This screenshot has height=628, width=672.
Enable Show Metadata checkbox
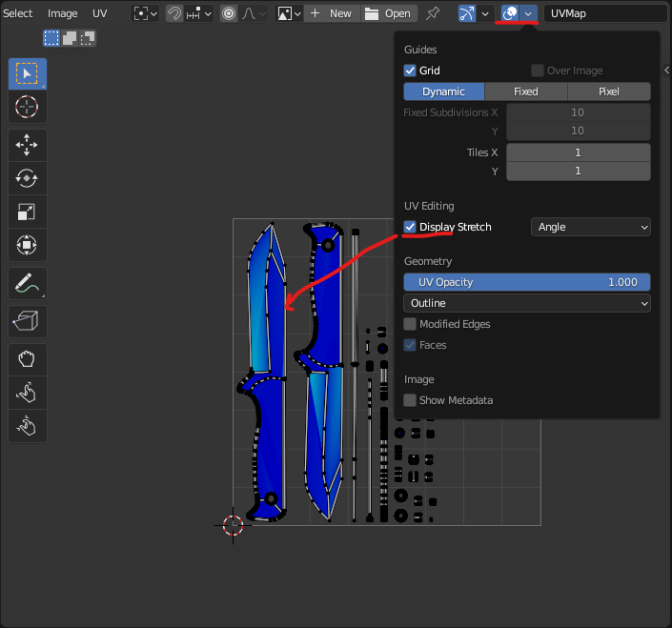click(x=410, y=400)
